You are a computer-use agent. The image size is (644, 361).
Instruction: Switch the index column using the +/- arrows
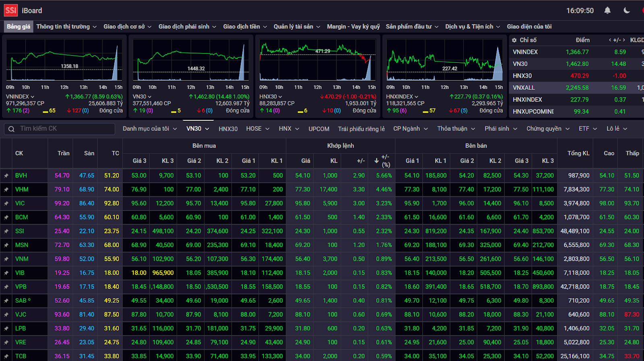617,40
